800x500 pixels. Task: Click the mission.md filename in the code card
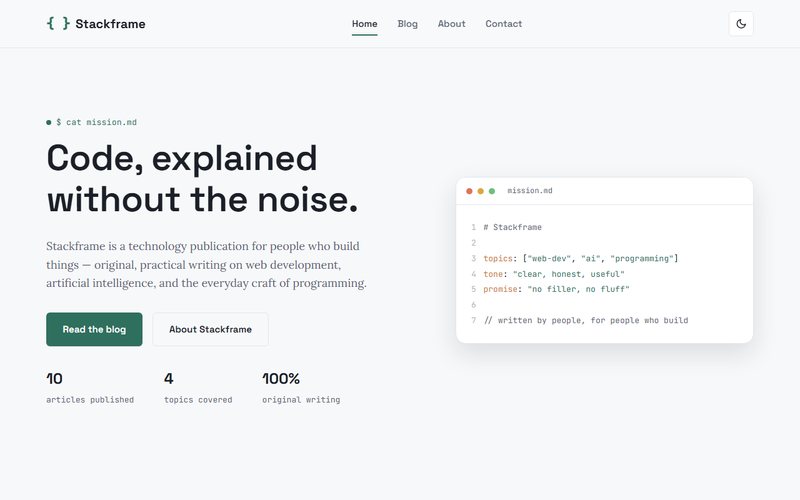click(530, 190)
